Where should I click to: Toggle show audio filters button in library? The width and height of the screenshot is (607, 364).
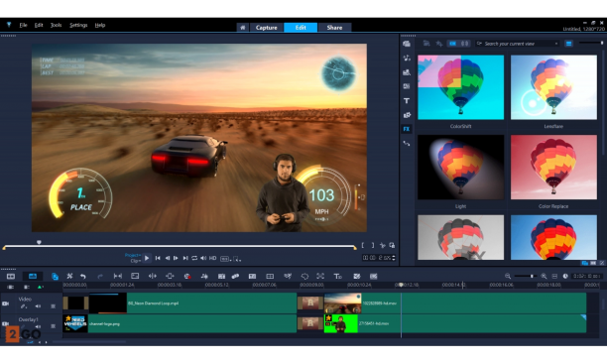point(464,44)
